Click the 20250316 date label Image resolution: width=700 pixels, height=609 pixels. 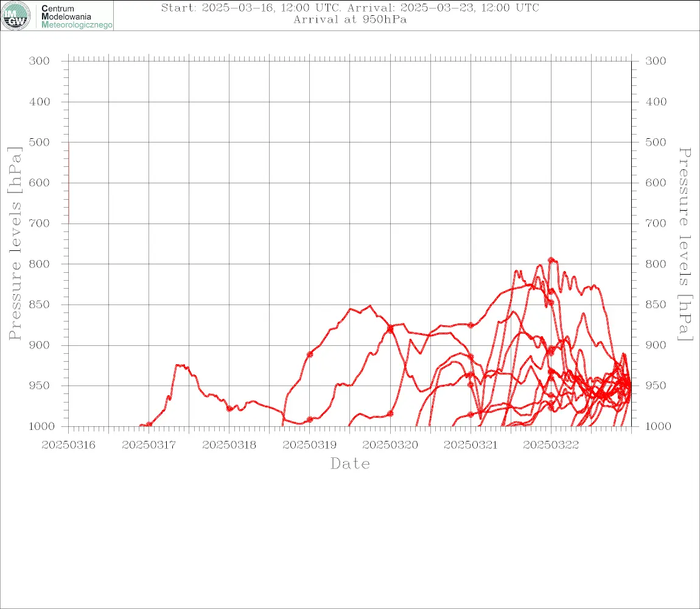click(68, 445)
